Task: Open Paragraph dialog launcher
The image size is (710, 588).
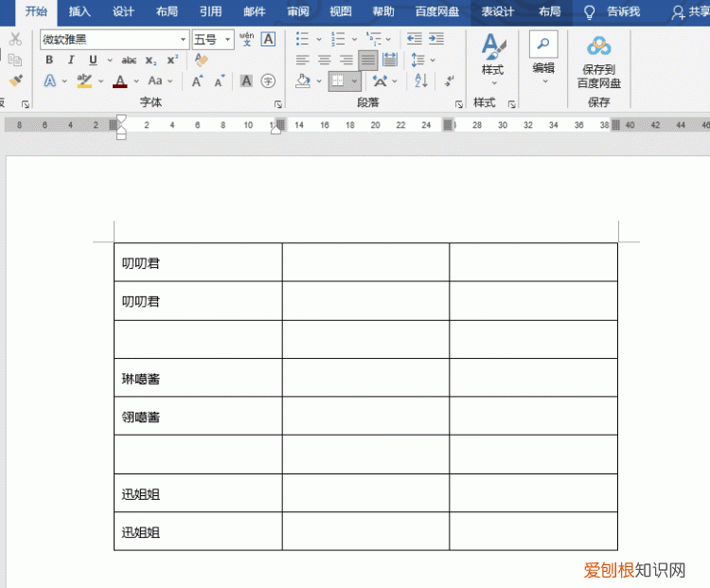Action: pos(459,105)
